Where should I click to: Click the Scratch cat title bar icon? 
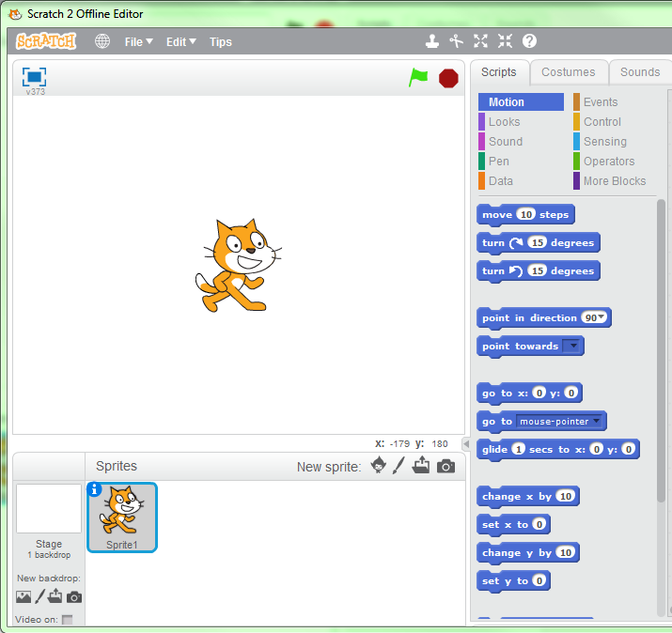tap(15, 14)
